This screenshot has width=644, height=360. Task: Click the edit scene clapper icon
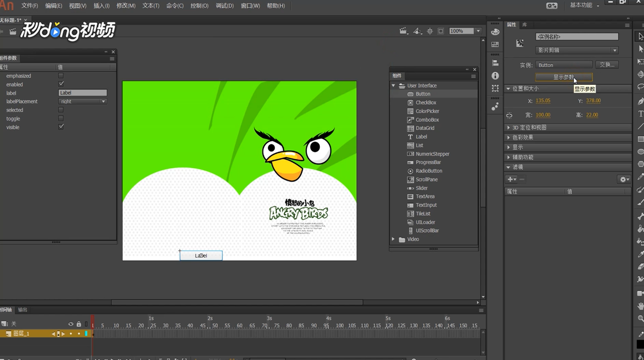pos(403,31)
